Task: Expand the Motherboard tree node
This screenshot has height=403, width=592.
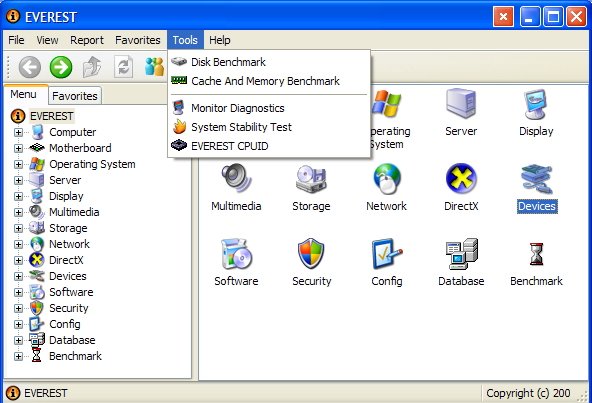Action: [x=18, y=148]
